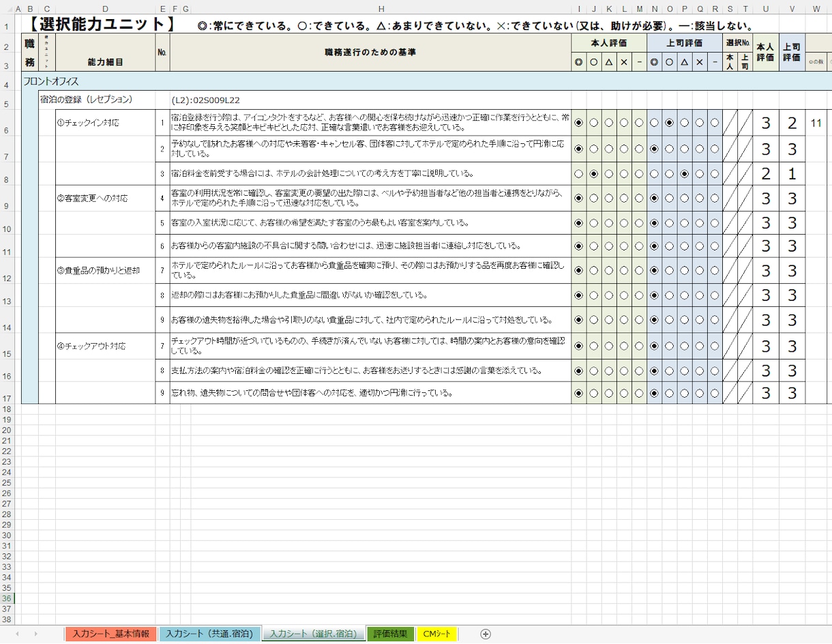Set 上司評価 to ◎ for criterion No. 1
The width and height of the screenshot is (832, 644).
click(x=654, y=123)
